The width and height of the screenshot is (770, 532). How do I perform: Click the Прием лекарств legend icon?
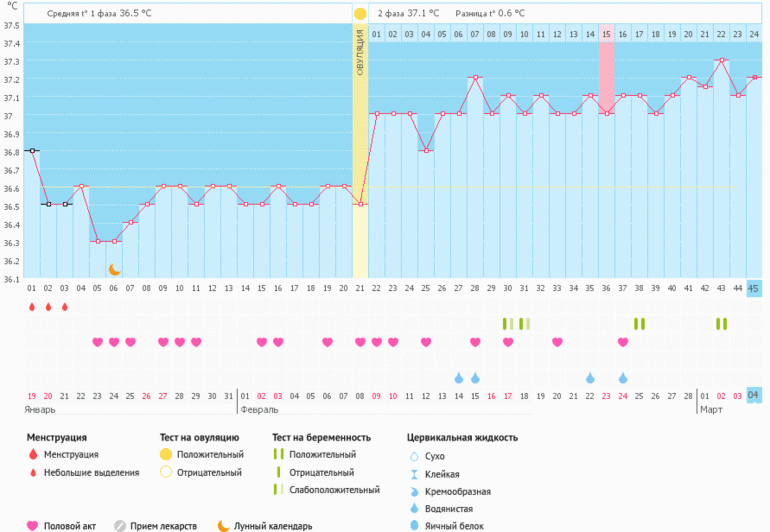tap(121, 525)
